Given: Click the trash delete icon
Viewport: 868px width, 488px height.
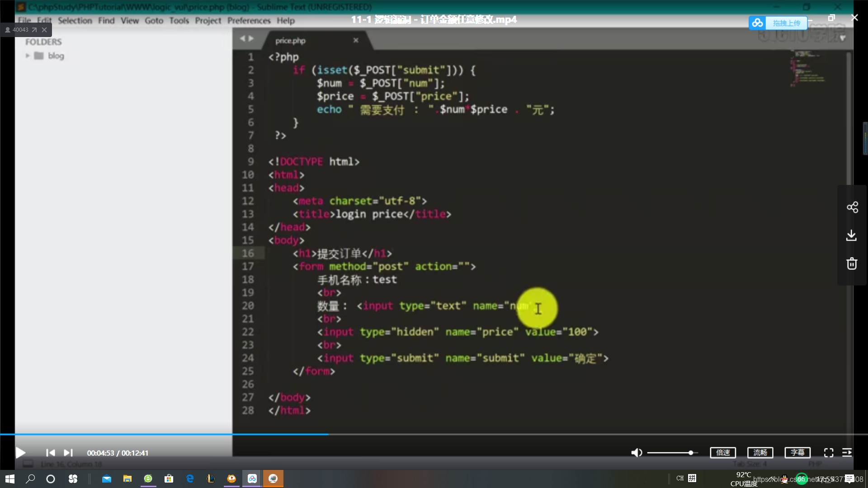Looking at the screenshot, I should click(852, 263).
